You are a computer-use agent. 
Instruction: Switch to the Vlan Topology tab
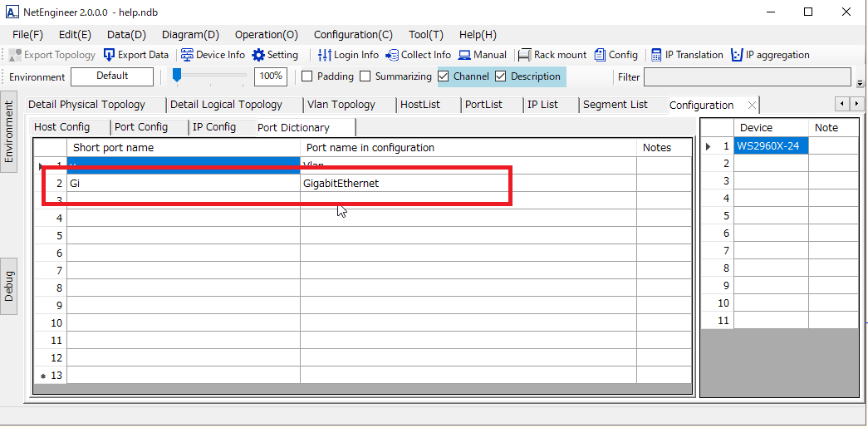341,105
